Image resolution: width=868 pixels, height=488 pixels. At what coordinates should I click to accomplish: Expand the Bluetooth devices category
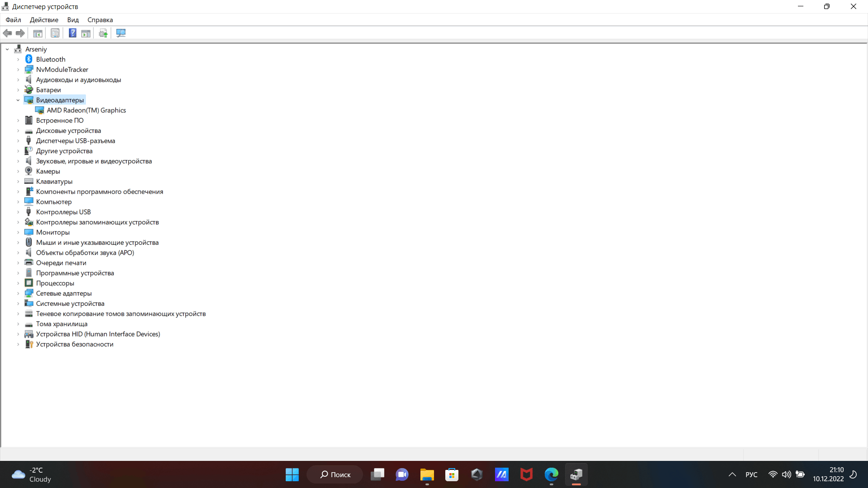[x=18, y=59]
